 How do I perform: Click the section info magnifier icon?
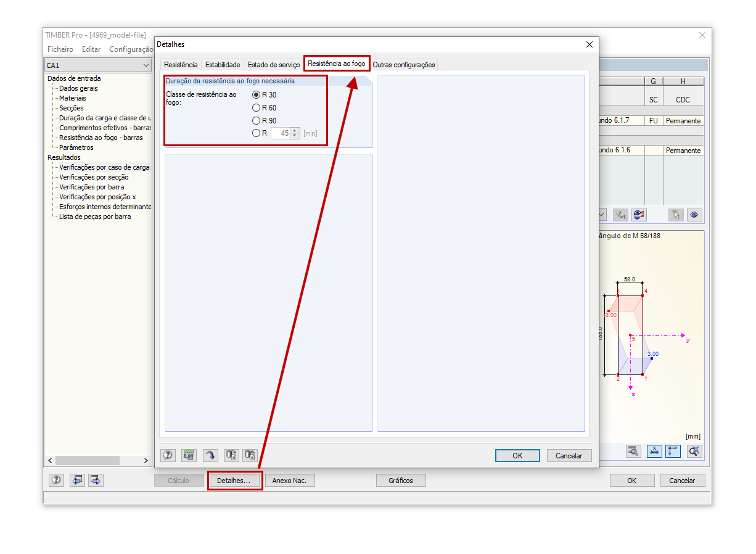tap(633, 451)
